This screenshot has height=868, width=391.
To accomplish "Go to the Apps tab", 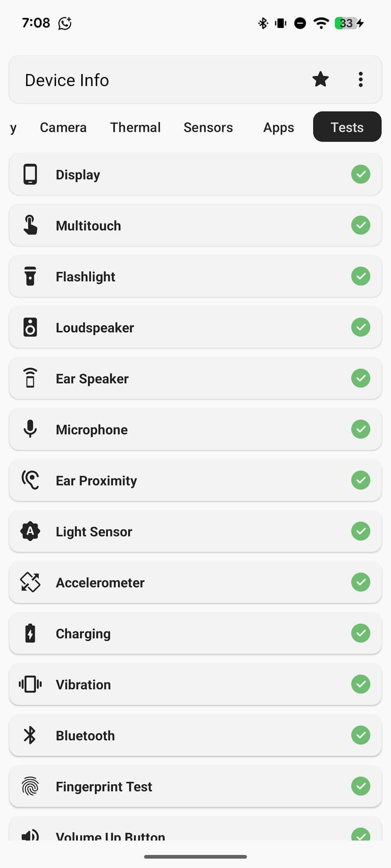I will 279,127.
